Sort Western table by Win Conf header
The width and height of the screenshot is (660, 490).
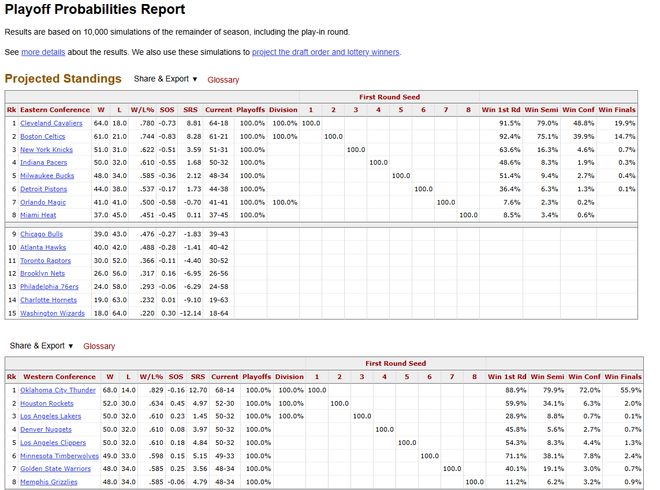pos(584,377)
